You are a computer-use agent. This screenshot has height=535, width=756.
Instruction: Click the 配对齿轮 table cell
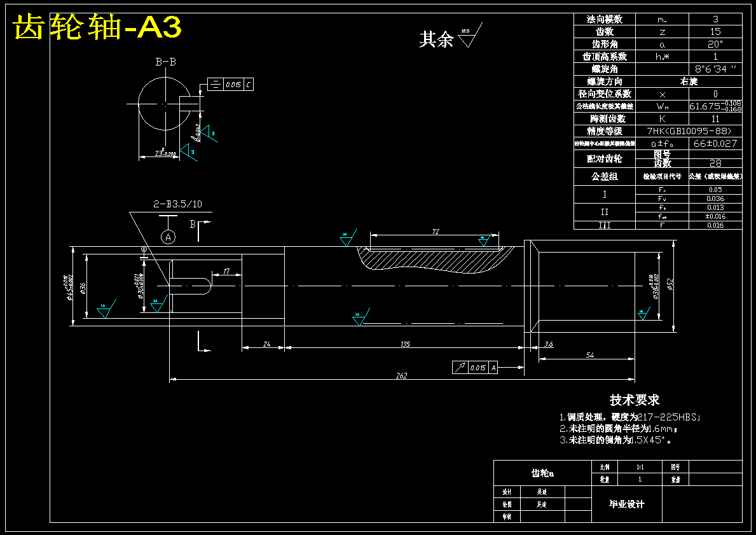pos(605,158)
